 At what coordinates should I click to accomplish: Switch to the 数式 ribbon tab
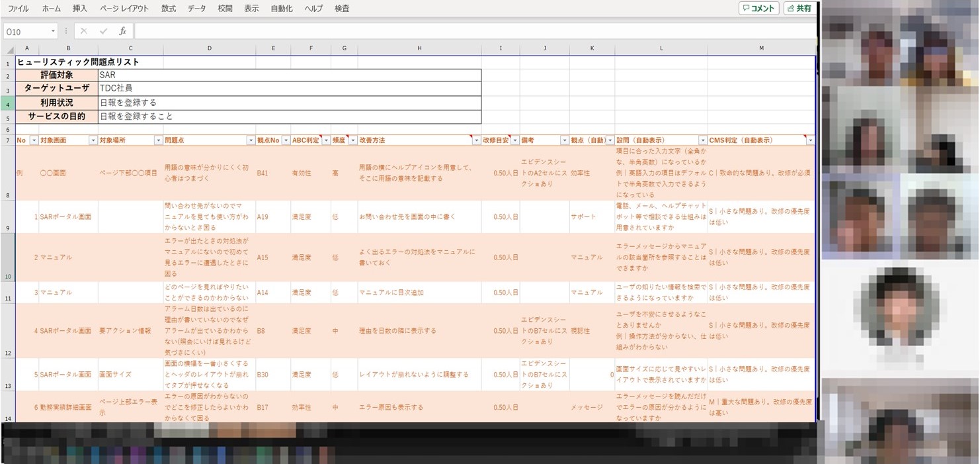(x=169, y=9)
